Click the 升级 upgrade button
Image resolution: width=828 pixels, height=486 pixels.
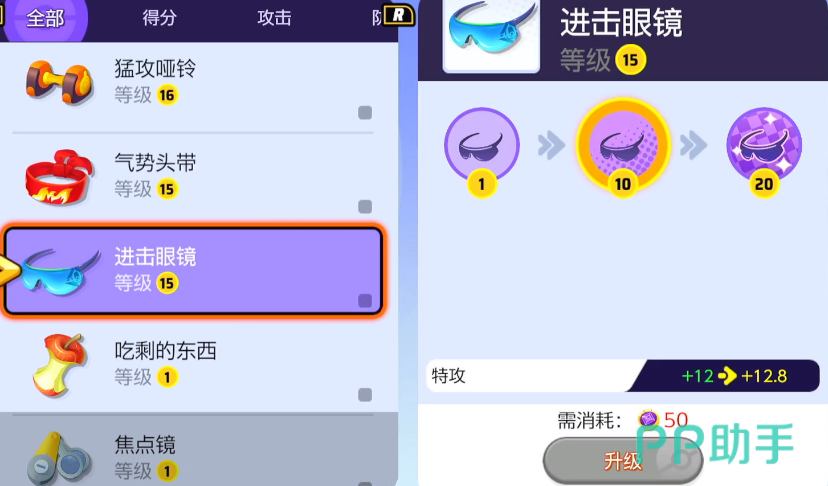[x=623, y=461]
